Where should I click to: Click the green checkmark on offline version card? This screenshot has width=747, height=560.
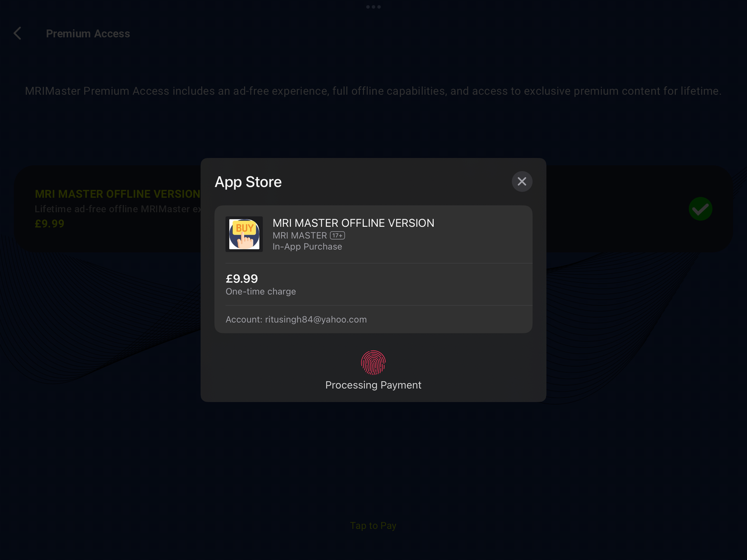point(700,209)
